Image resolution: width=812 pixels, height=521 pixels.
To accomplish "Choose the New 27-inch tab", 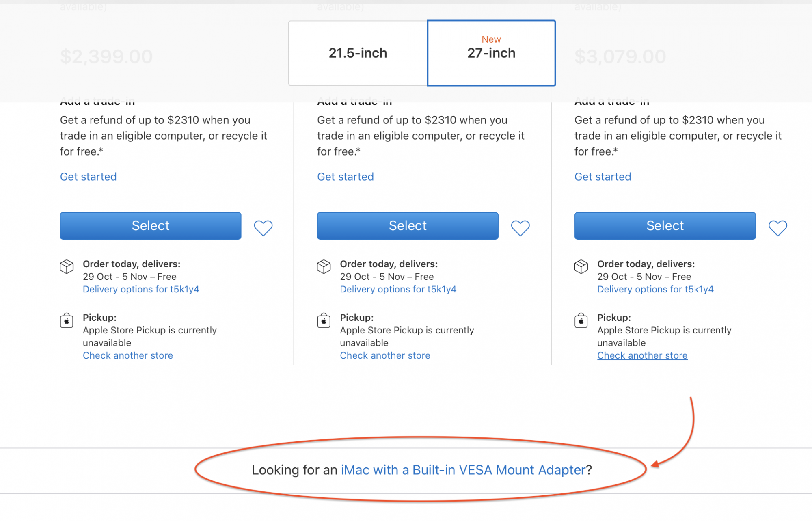I will click(491, 53).
